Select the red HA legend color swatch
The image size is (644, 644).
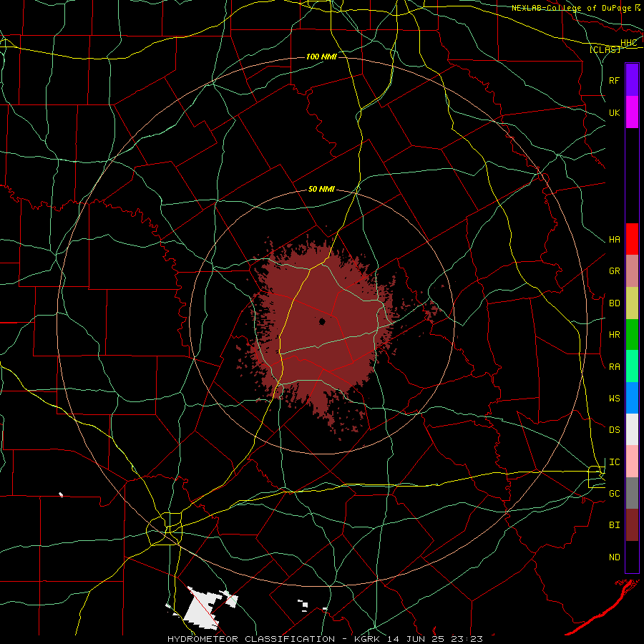coord(632,239)
